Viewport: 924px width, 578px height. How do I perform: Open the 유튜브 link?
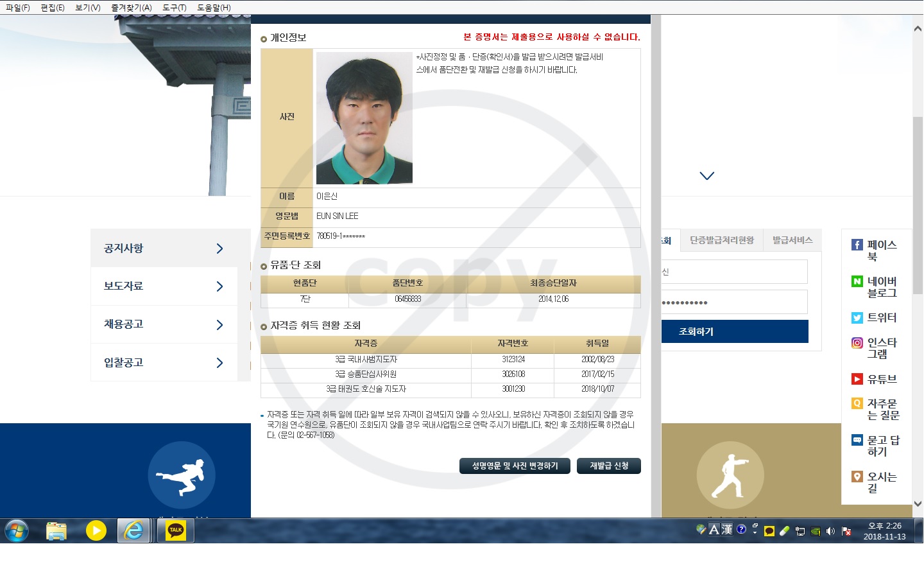point(882,379)
